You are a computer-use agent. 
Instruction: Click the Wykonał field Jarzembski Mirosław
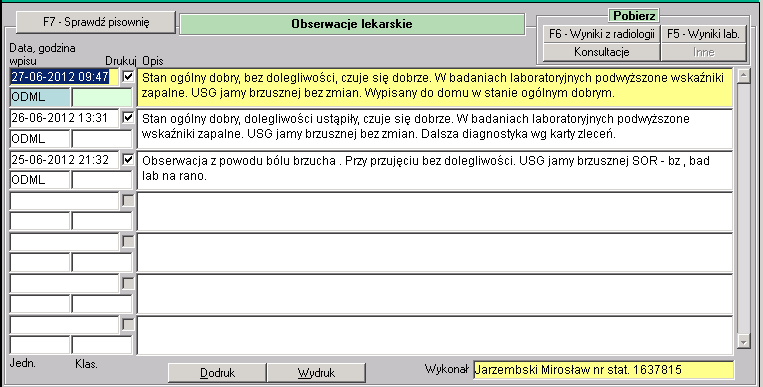click(603, 370)
